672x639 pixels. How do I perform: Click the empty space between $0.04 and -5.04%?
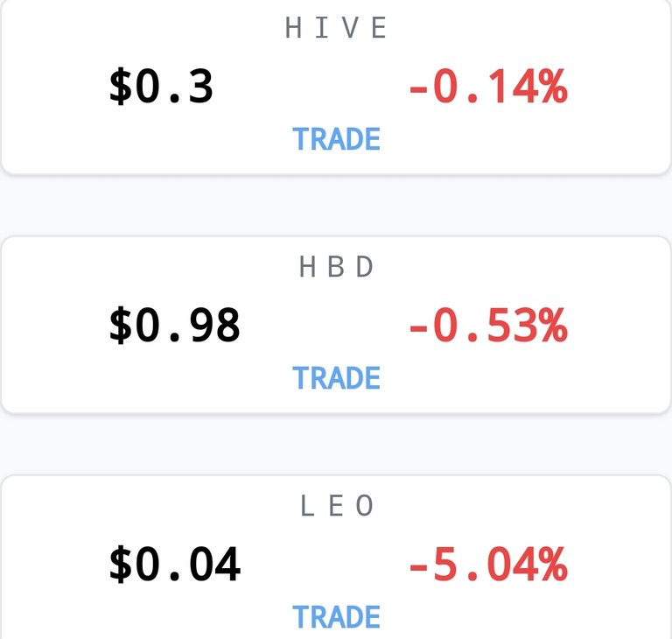click(325, 565)
